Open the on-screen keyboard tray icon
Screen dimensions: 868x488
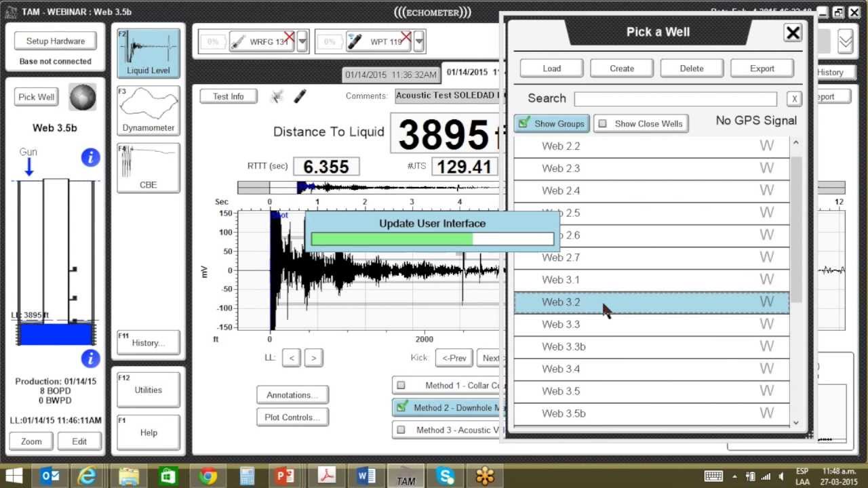pos(713,476)
